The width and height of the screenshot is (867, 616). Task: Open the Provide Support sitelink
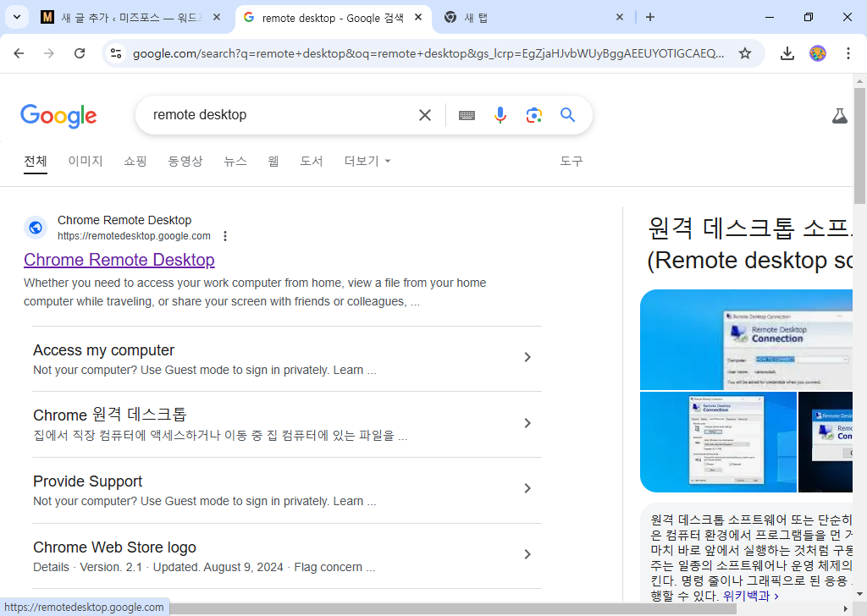click(87, 481)
